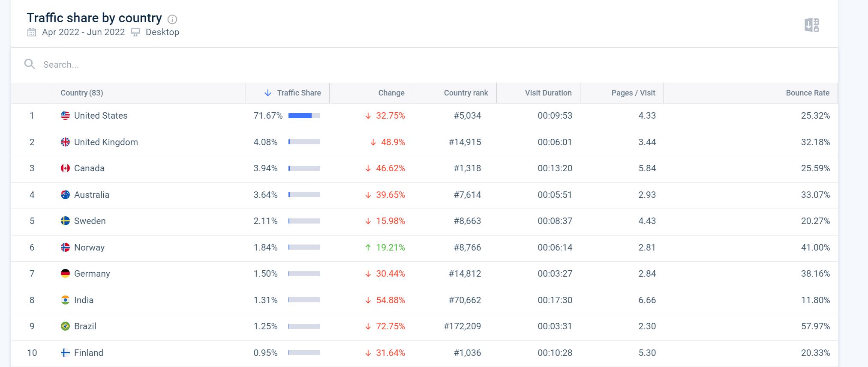The height and width of the screenshot is (367, 868).
Task: Click the info icon beside Traffic share by country
Action: click(172, 19)
